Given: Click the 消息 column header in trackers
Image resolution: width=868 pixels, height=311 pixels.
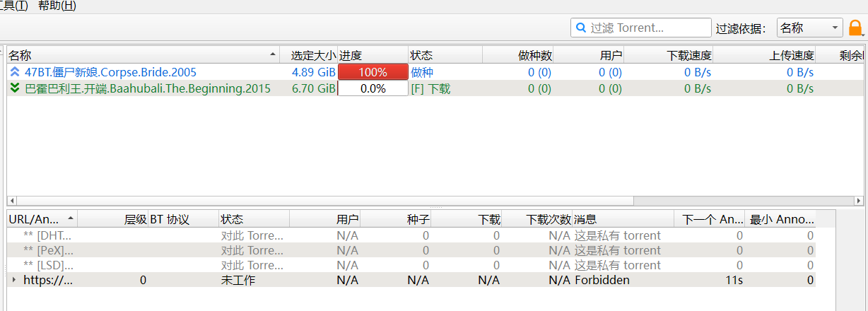Looking at the screenshot, I should (622, 219).
